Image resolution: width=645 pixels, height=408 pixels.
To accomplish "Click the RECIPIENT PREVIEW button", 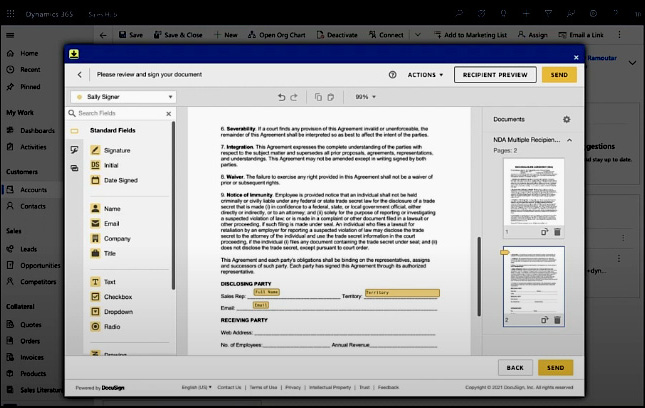I will pyautogui.click(x=495, y=75).
